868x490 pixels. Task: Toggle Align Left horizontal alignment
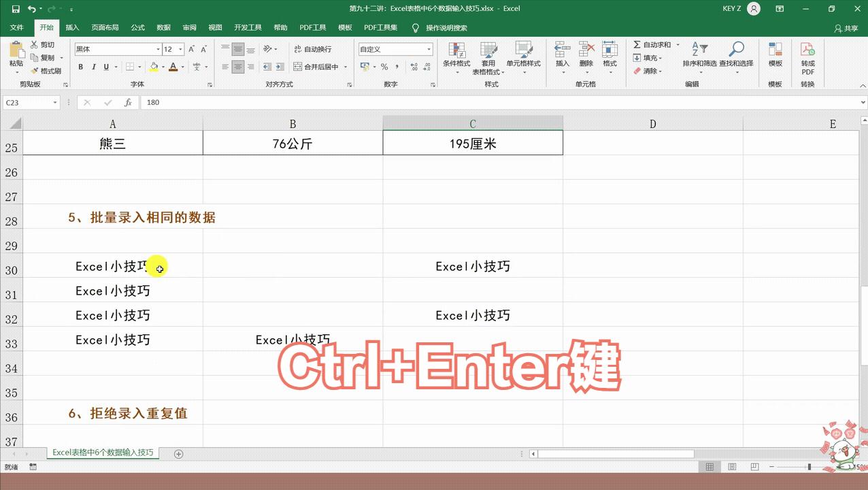click(x=225, y=67)
